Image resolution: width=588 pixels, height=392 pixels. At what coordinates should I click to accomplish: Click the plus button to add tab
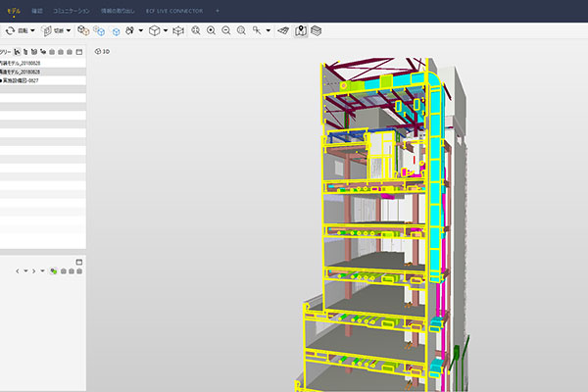click(x=218, y=9)
